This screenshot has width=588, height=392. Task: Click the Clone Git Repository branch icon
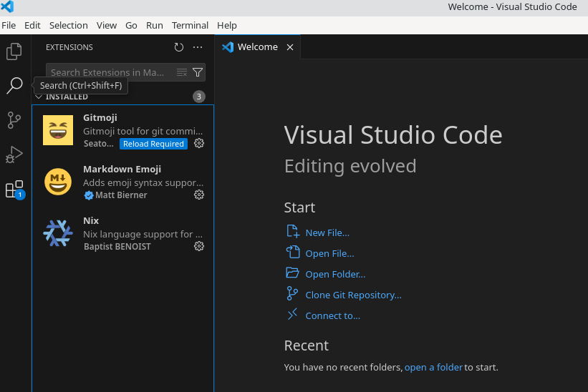tap(292, 293)
